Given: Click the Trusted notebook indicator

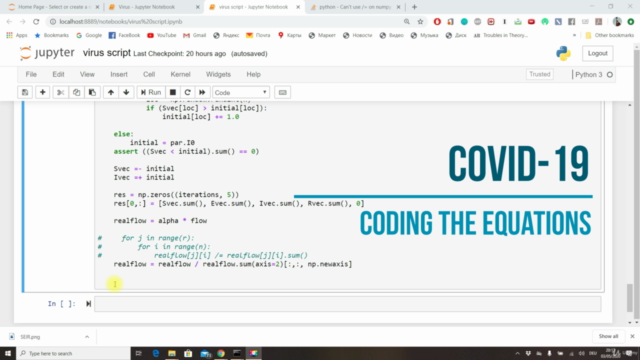Looking at the screenshot, I should (x=540, y=74).
